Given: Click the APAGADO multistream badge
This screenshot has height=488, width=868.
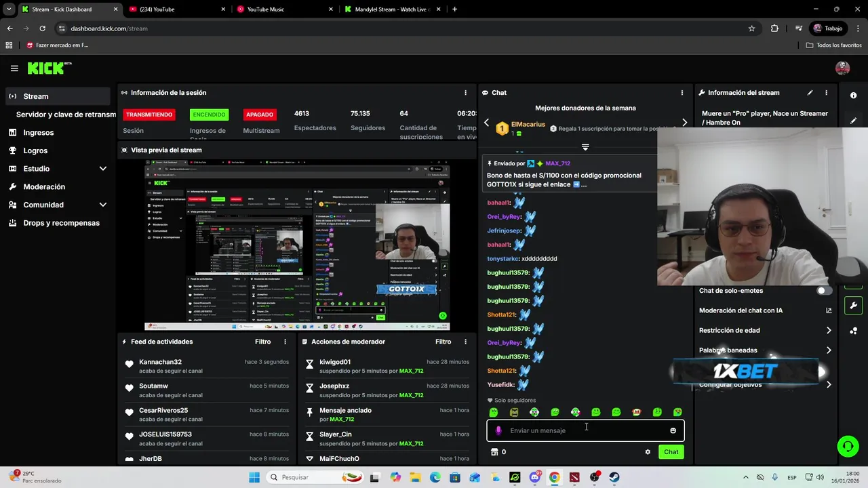Looking at the screenshot, I should click(260, 115).
